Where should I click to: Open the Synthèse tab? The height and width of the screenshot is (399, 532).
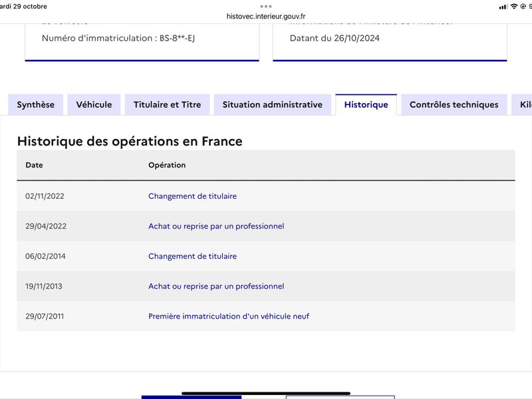tap(36, 105)
